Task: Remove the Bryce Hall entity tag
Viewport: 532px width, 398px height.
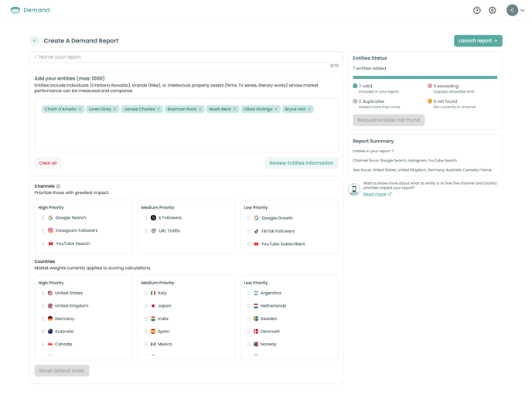Action: coord(309,109)
